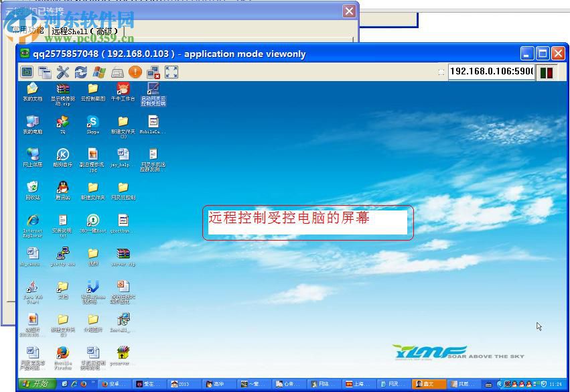Click the overlapping windows toolbar icon

click(x=45, y=72)
